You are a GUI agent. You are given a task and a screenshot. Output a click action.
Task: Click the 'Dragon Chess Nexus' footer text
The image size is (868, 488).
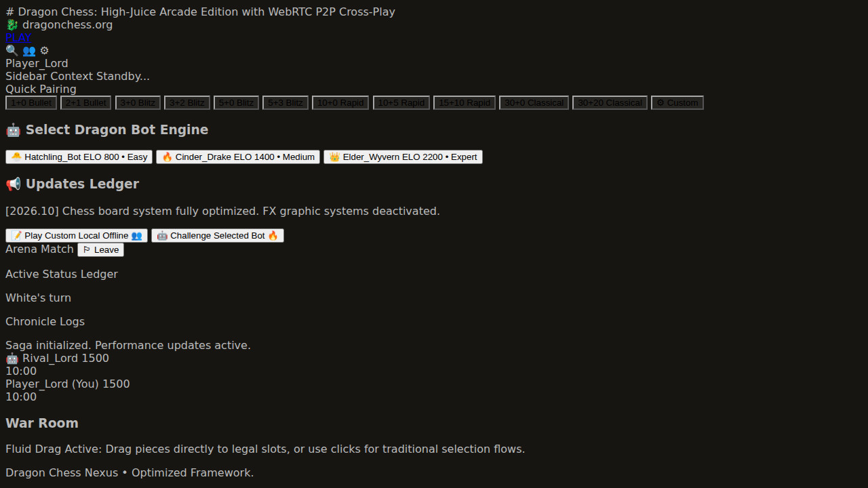[x=130, y=473]
